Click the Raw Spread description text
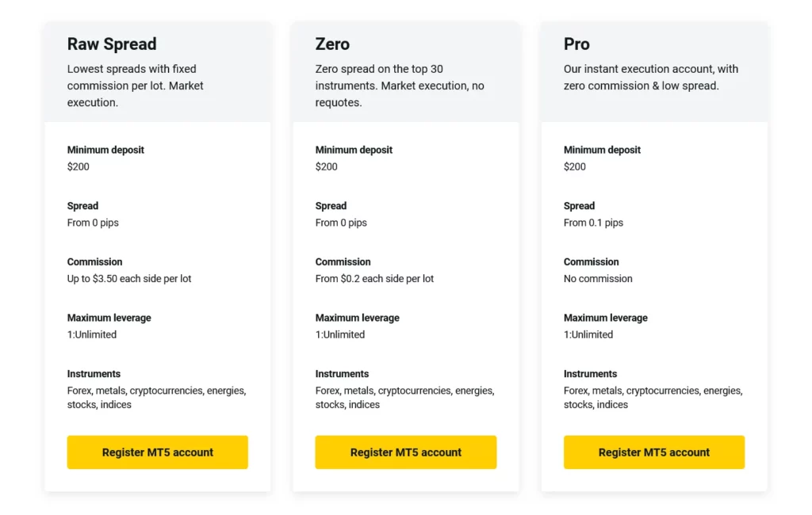812x515 pixels. 135,86
